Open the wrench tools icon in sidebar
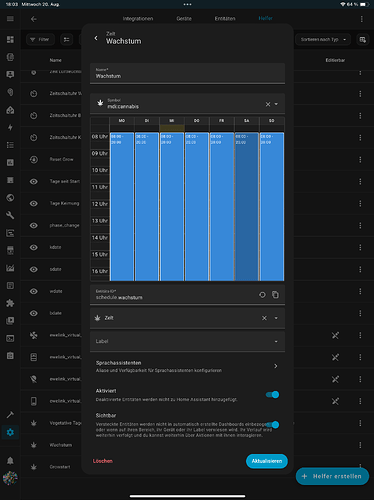This screenshot has height=500, width=374. click(x=10, y=215)
